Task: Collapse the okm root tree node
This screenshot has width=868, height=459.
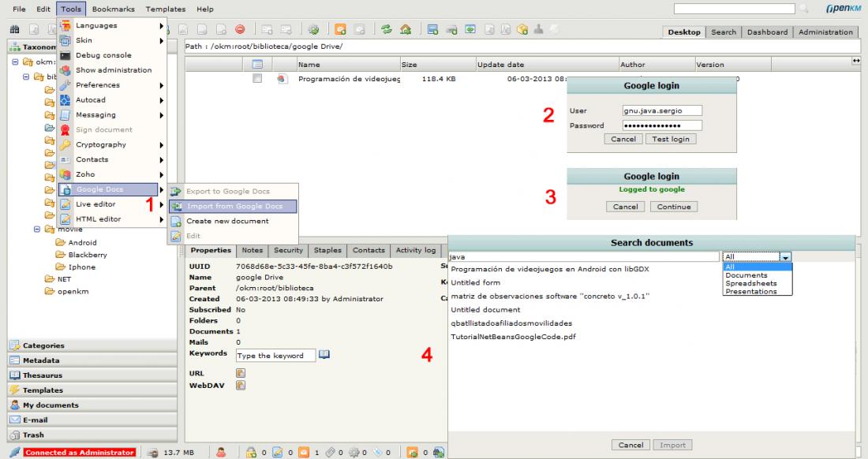Action: tap(16, 62)
